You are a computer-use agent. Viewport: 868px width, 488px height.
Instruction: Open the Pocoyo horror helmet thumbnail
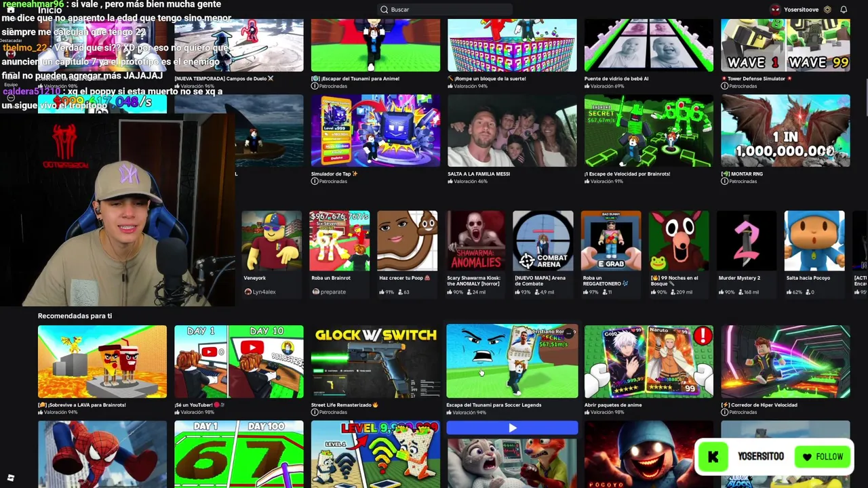pyautogui.click(x=648, y=454)
